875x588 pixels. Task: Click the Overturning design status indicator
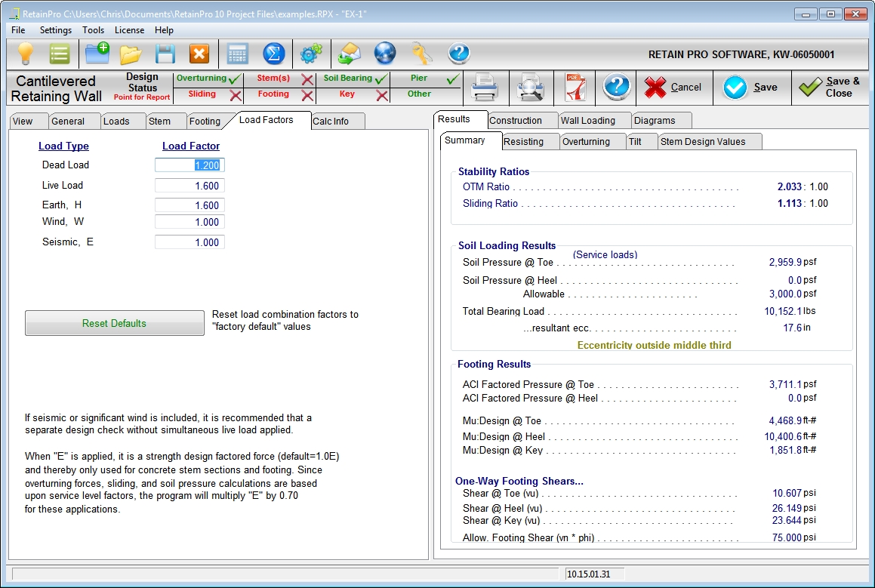(x=208, y=79)
